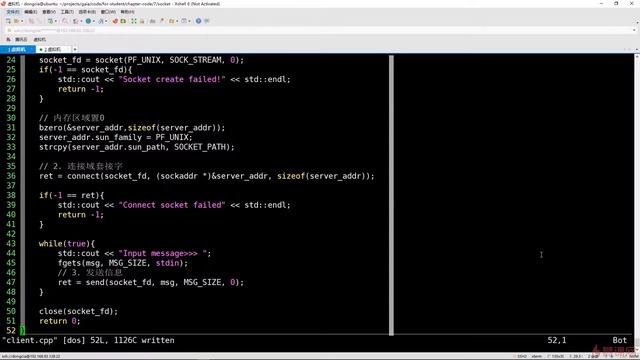Open the 工具(T) menu
Screen dimensions: 640x360
pos(67,12)
